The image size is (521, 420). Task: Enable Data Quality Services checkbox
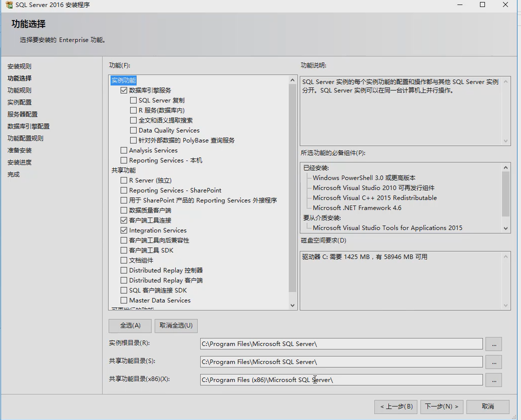tap(133, 130)
